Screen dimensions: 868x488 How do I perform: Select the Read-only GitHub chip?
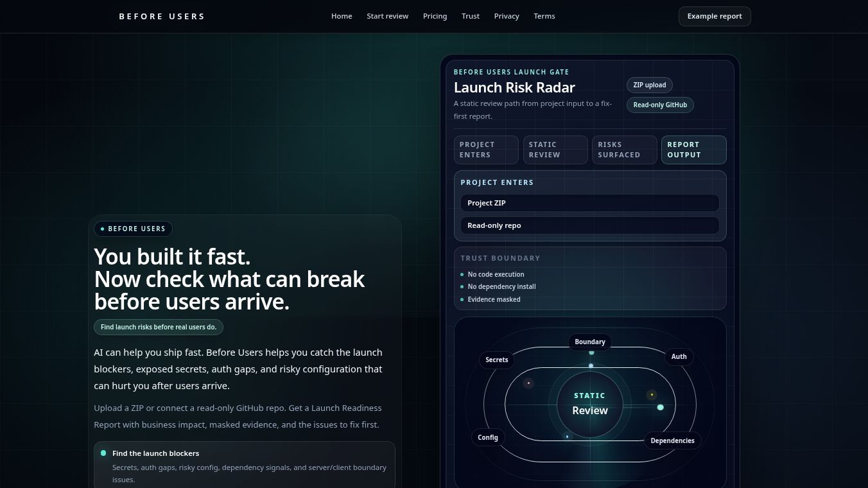point(660,105)
